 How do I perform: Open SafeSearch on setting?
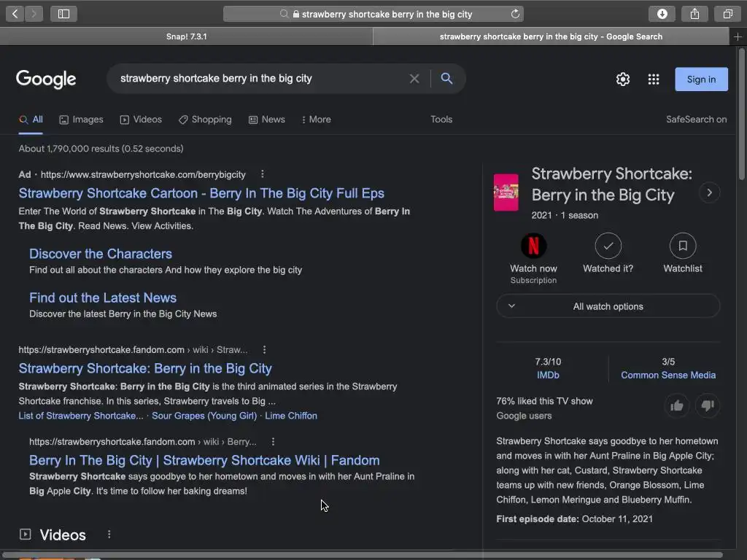pyautogui.click(x=696, y=120)
